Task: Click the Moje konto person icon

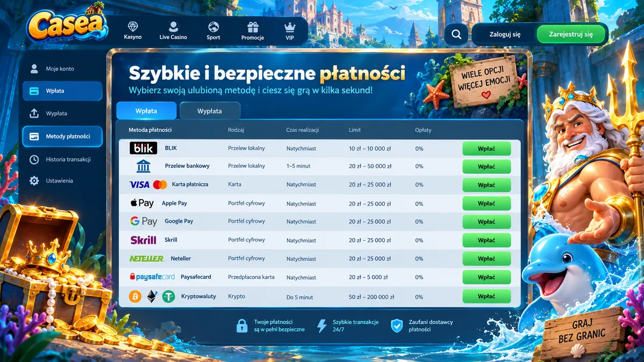Action: (x=34, y=69)
